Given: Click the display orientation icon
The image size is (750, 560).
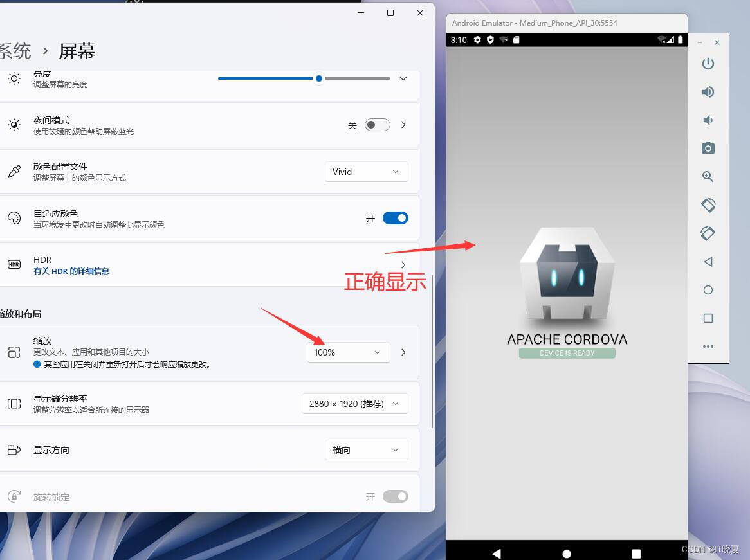Looking at the screenshot, I should (14, 450).
